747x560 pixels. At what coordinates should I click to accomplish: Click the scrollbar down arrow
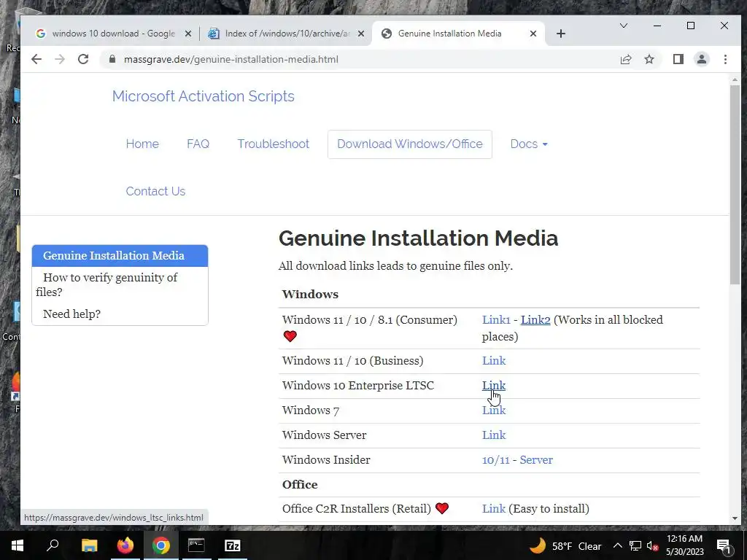click(x=735, y=518)
